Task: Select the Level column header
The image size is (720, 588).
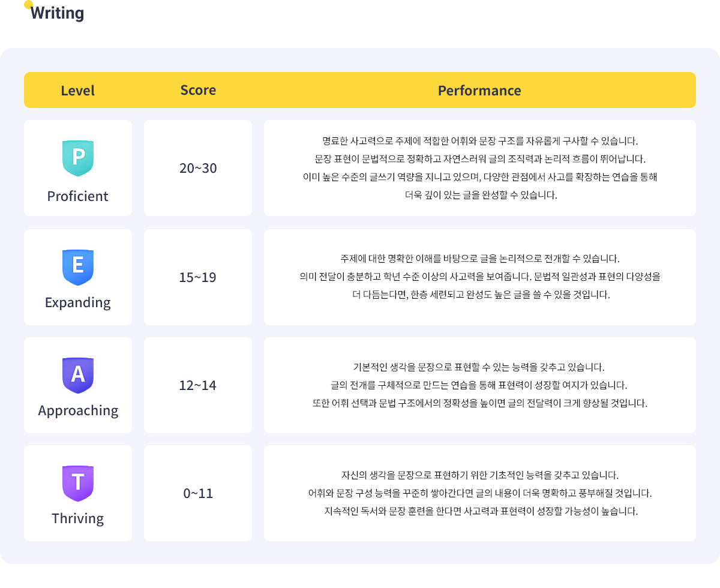Action: [x=78, y=91]
